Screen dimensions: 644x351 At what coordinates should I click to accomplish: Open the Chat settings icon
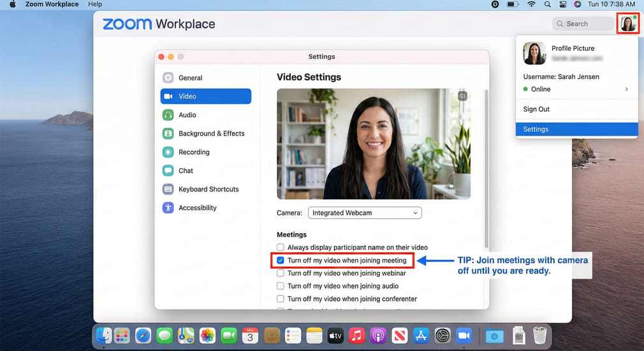(x=168, y=171)
